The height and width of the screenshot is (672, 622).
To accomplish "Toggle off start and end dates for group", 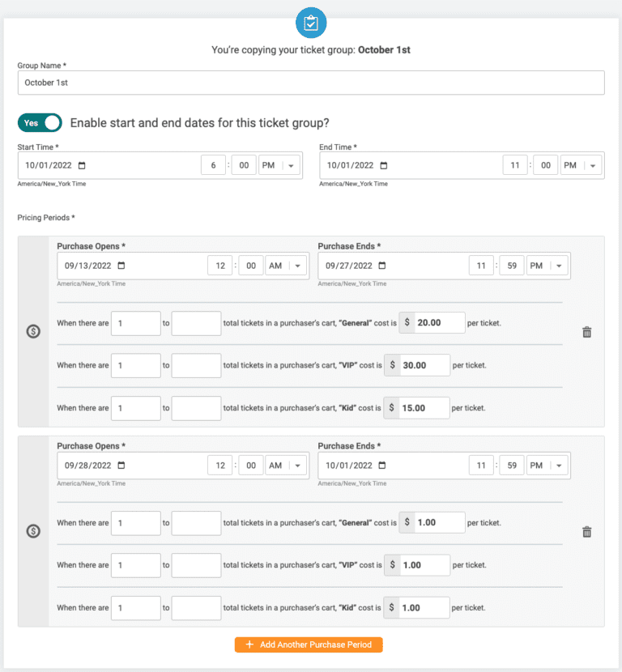I will (x=39, y=122).
